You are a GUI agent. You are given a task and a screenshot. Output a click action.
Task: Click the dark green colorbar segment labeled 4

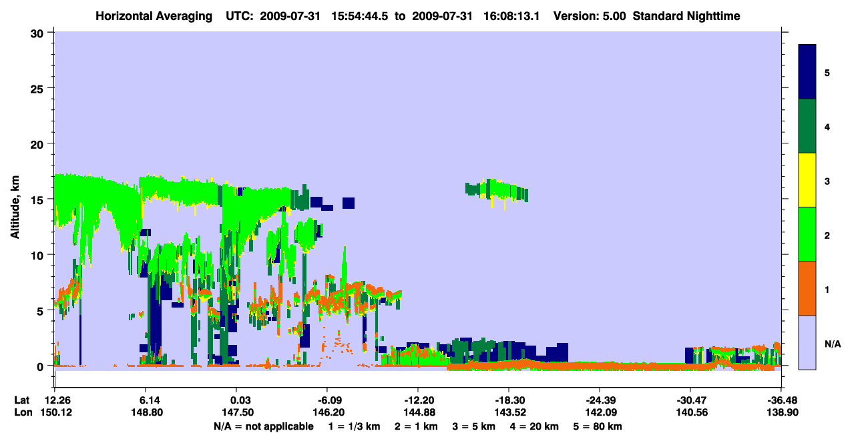click(x=807, y=126)
